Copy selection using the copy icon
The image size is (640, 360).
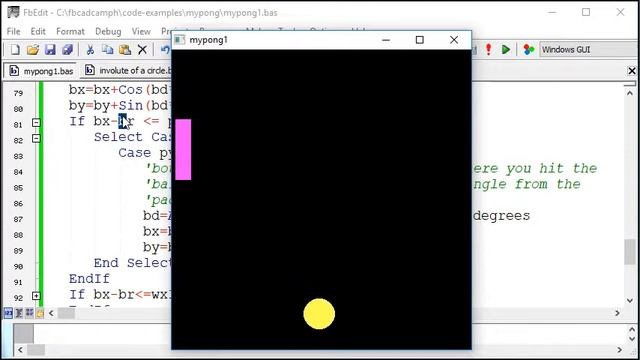pyautogui.click(x=108, y=50)
